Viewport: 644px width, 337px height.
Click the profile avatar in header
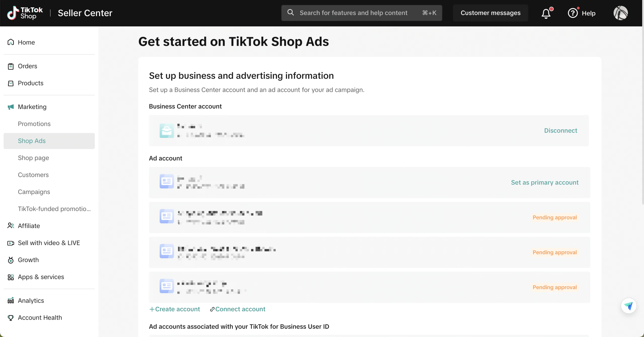620,13
